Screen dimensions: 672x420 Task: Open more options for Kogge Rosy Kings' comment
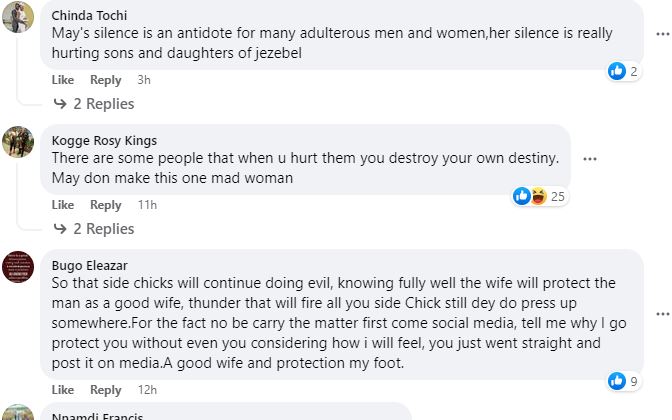coord(590,159)
